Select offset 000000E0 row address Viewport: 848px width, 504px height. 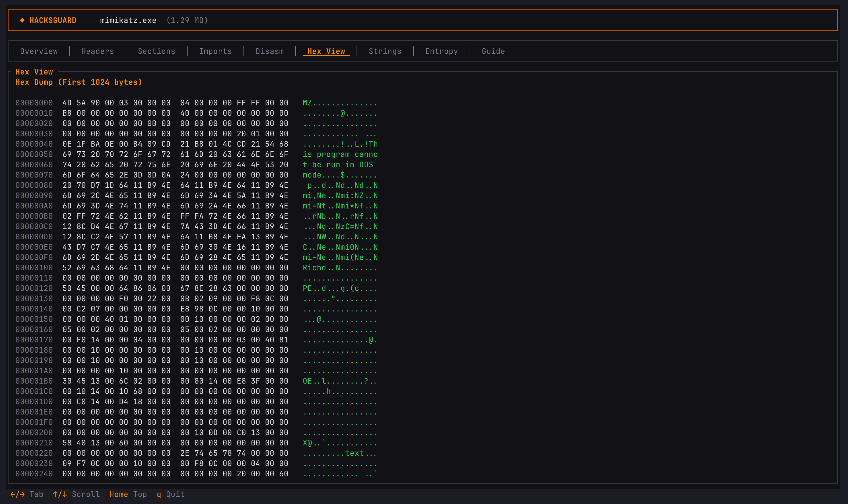tap(34, 247)
